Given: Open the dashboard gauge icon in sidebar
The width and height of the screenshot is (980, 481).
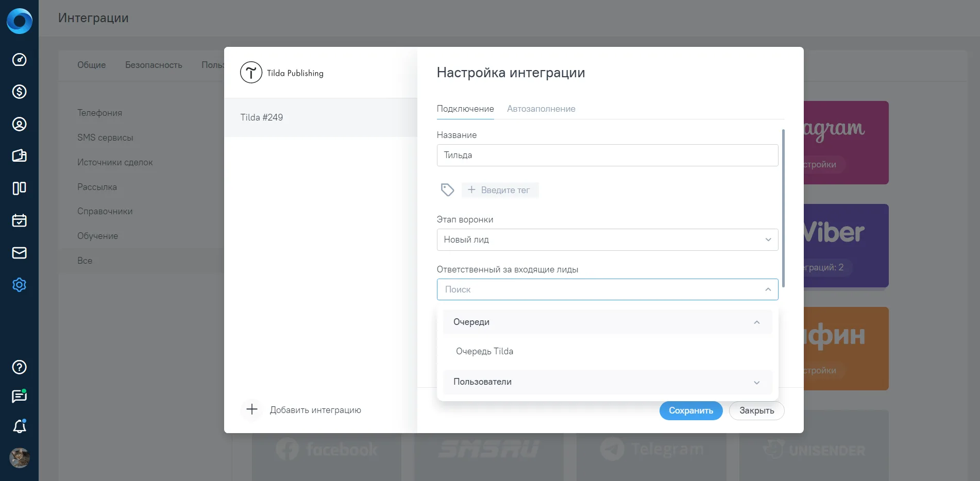Looking at the screenshot, I should coord(19,60).
